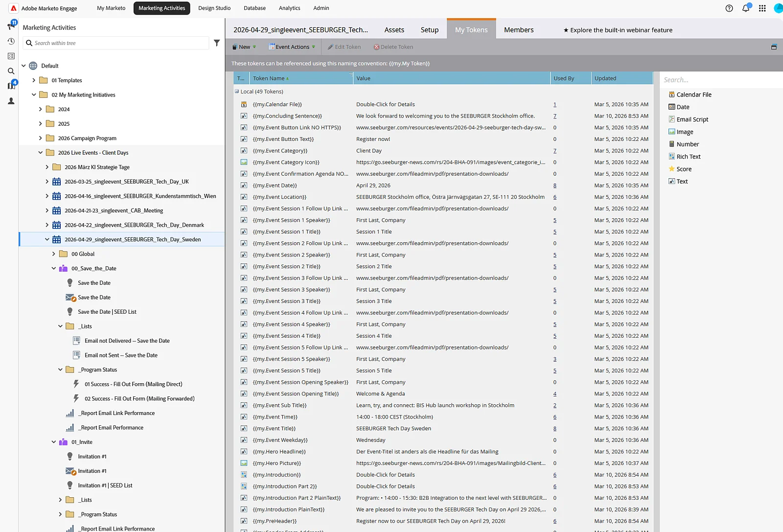Select Score token type star icon
This screenshot has height=532, width=783.
[672, 169]
